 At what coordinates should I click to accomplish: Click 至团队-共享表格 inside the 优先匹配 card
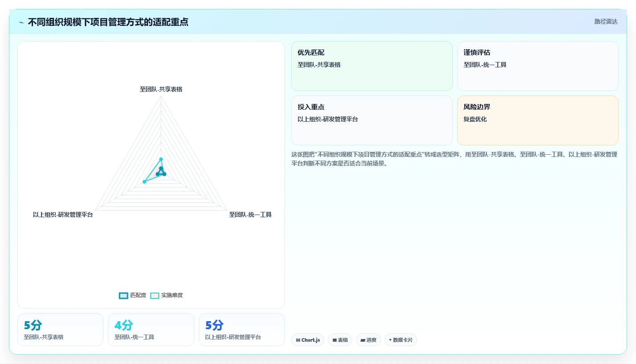coord(319,65)
